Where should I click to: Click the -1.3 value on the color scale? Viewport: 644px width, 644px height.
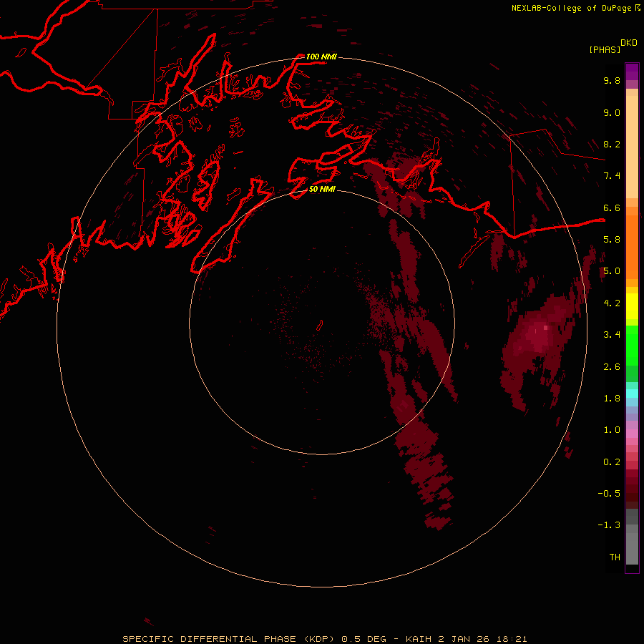point(609,525)
